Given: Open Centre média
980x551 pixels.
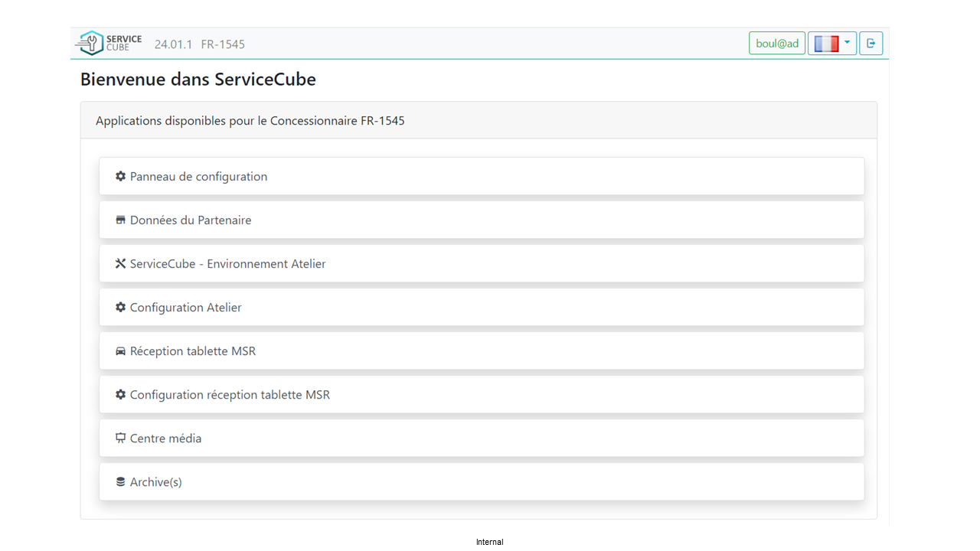Looking at the screenshot, I should pyautogui.click(x=482, y=439).
